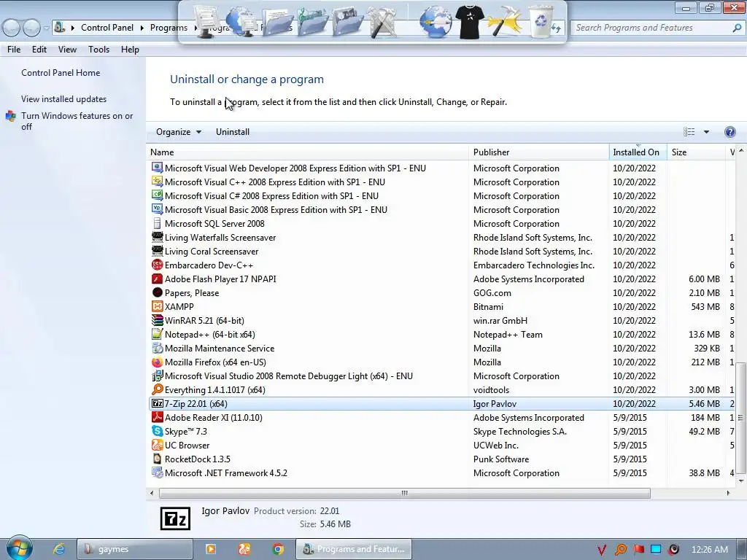
Task: Click the Adobe Reader XI icon
Action: (x=158, y=417)
